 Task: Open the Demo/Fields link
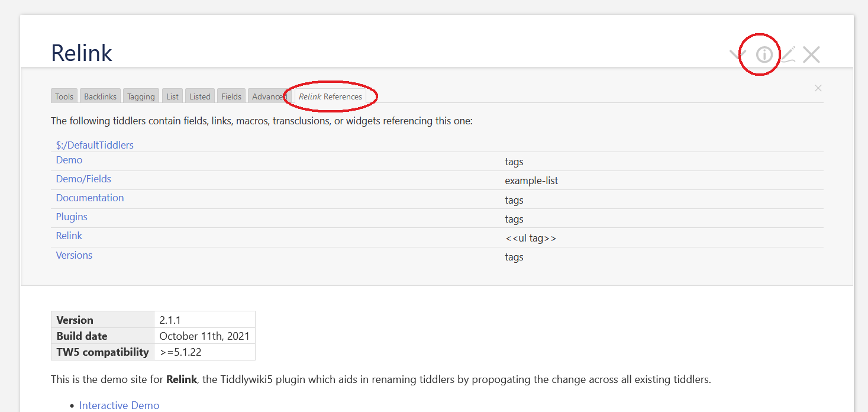83,179
